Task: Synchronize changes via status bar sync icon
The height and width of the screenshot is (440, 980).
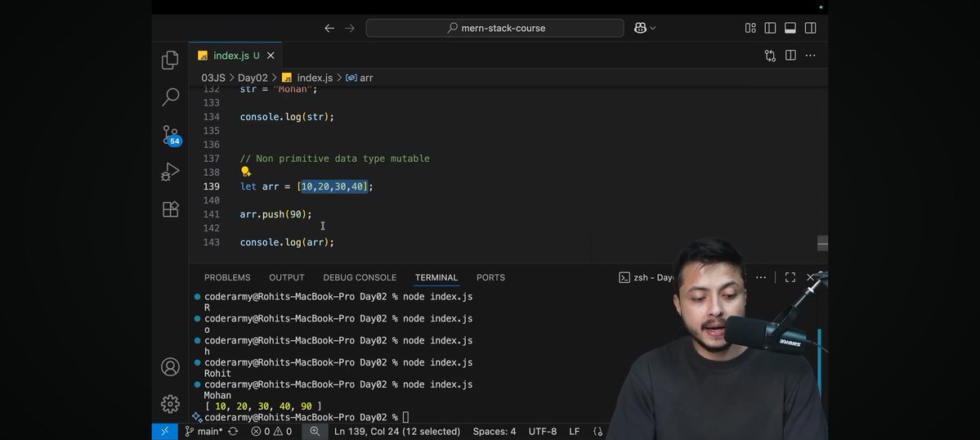Action: point(233,431)
